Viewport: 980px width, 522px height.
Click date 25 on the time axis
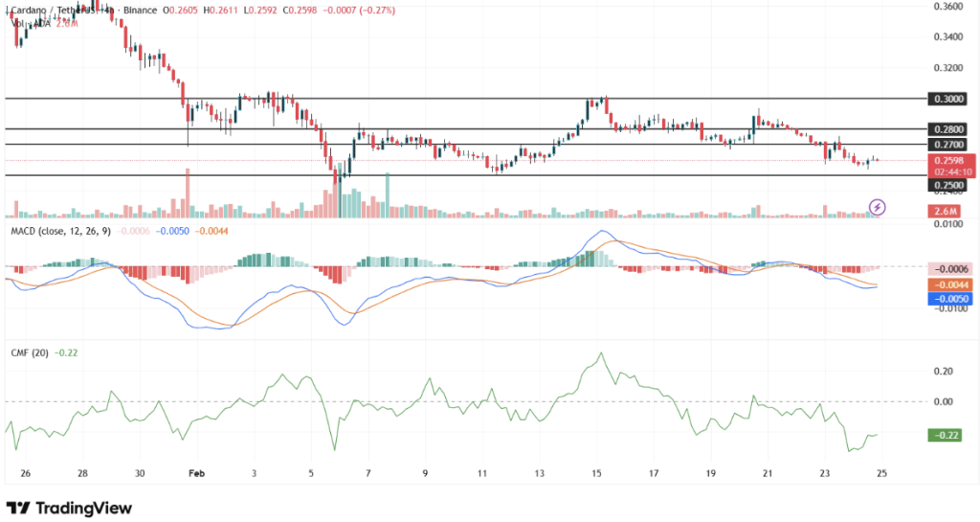tap(880, 473)
